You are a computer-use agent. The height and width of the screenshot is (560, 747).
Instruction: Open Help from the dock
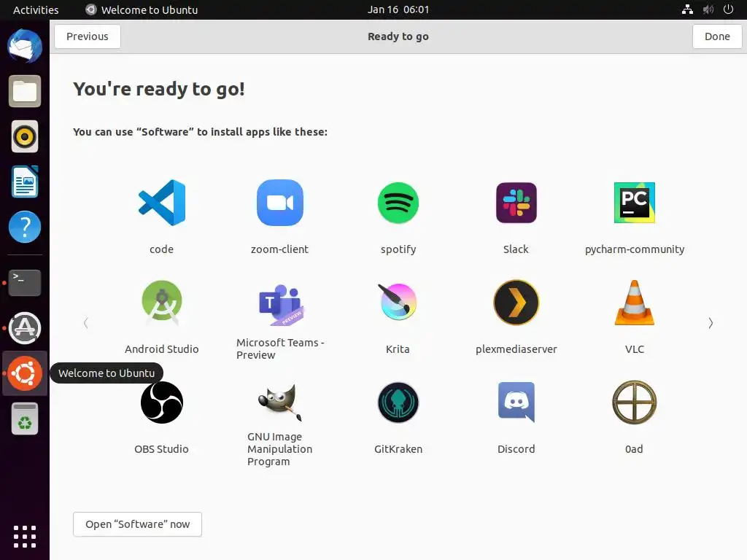coord(25,227)
